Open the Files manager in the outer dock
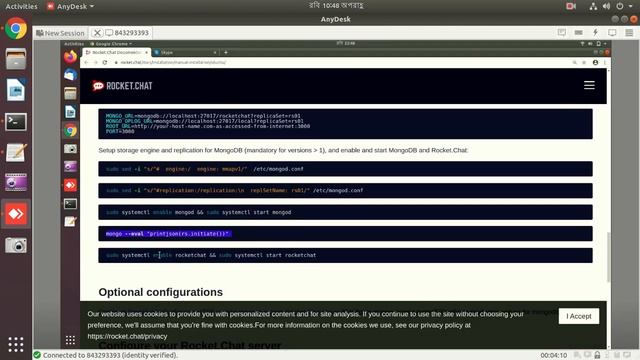Viewport: 640px width, 360px height. [16, 60]
